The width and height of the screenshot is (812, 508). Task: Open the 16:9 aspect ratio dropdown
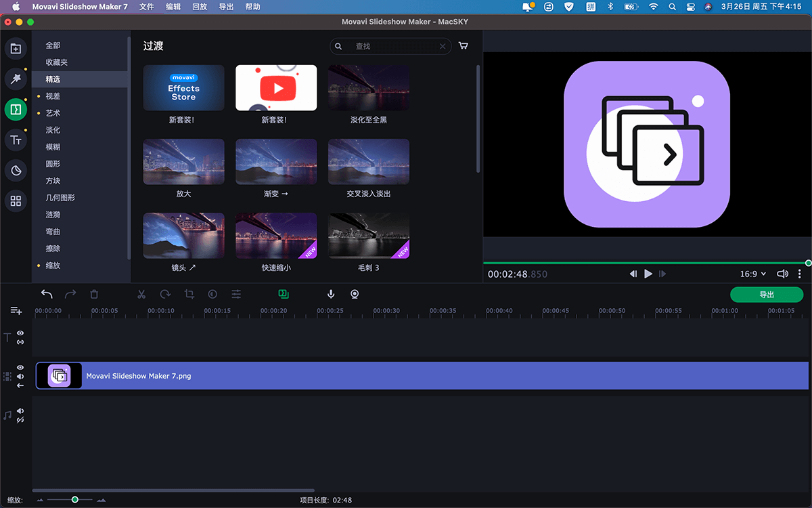[x=752, y=274]
